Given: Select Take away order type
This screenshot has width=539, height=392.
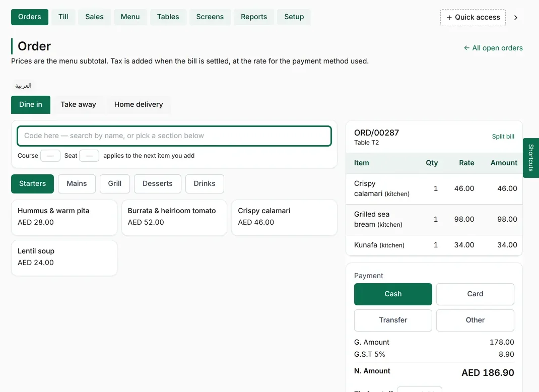Looking at the screenshot, I should pyautogui.click(x=79, y=104).
